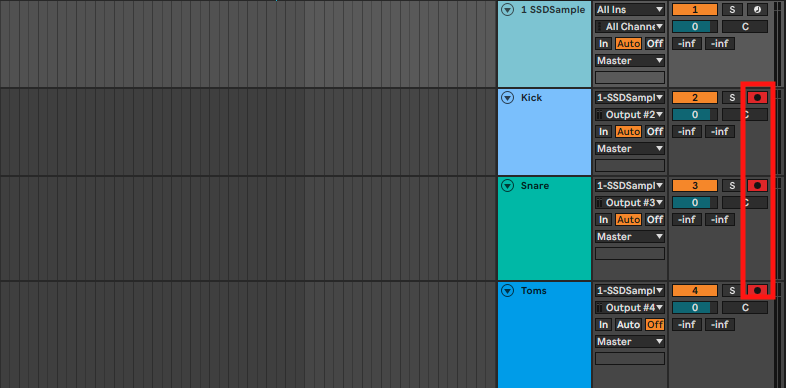
Task: Set Toms monitoring to Auto
Action: [629, 325]
